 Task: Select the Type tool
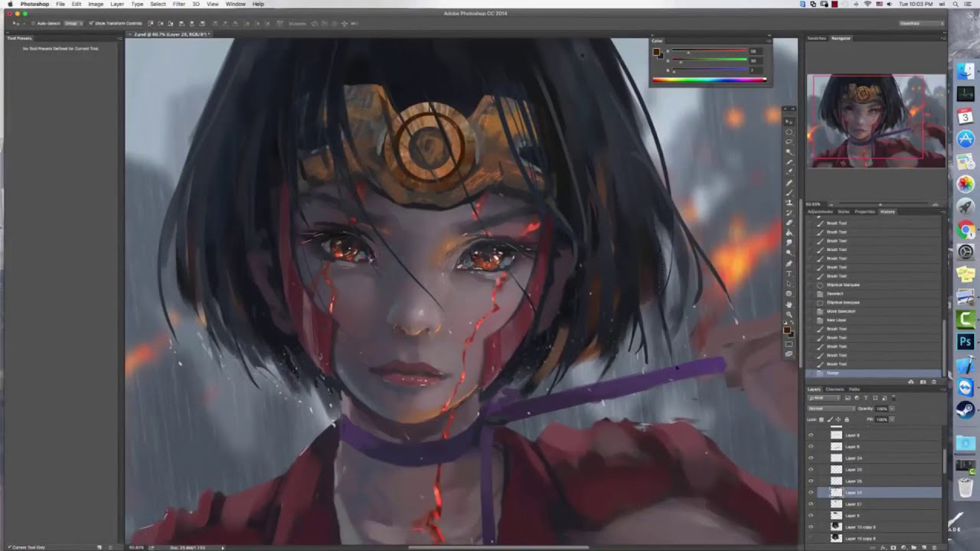tap(789, 273)
